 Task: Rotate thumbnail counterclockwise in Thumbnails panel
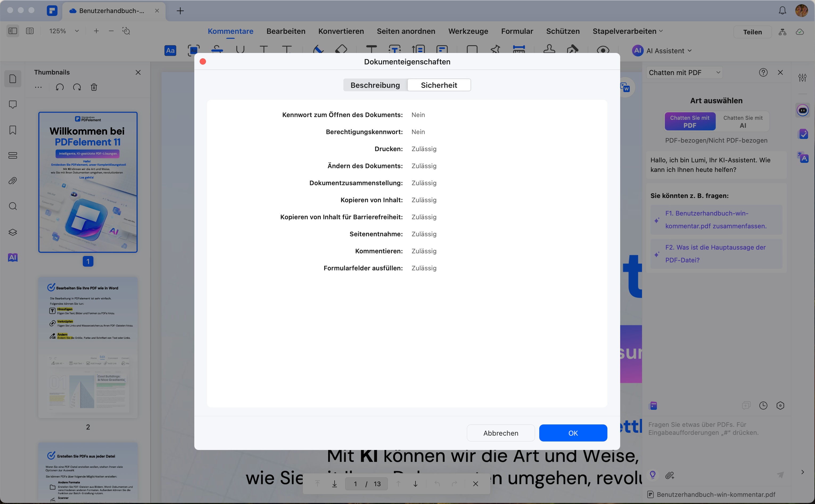[x=60, y=87]
